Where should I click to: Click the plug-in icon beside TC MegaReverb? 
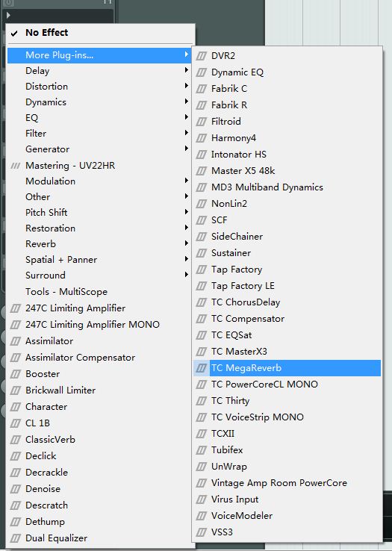coord(201,368)
